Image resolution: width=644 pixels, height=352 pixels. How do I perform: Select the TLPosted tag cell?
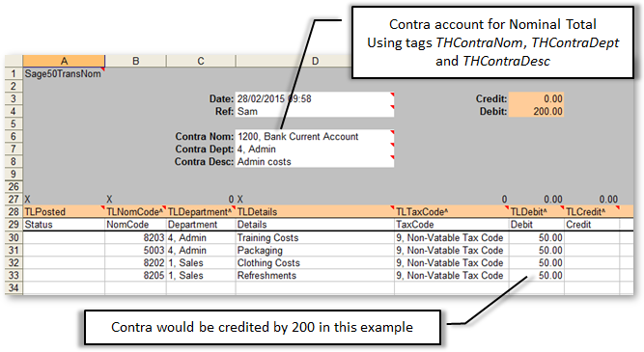[64, 212]
